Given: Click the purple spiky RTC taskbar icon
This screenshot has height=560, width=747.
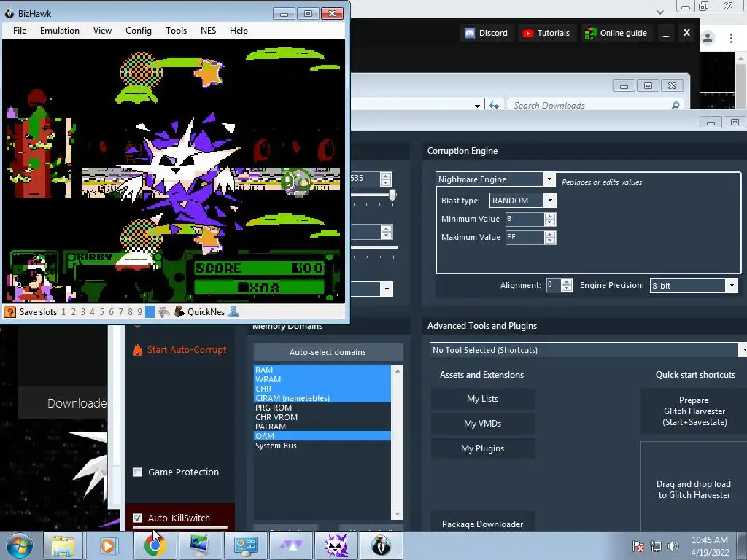Looking at the screenshot, I should (x=336, y=545).
